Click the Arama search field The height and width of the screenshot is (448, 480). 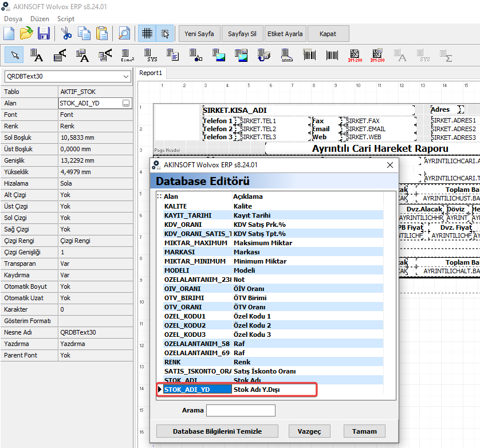coord(241,410)
